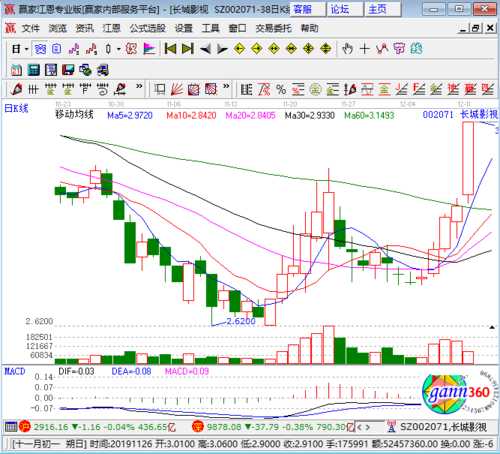
Task: Click the black right-pointing arrow icon
Action: click(222, 49)
